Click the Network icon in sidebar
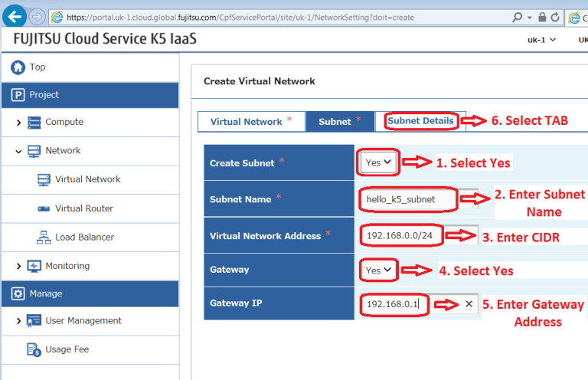This screenshot has height=380, width=588. (x=34, y=151)
